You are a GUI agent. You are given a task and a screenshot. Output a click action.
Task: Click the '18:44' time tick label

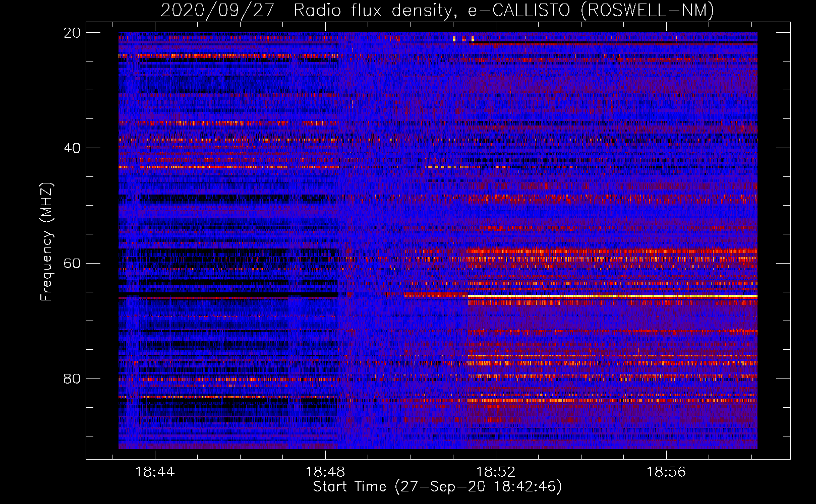155,472
